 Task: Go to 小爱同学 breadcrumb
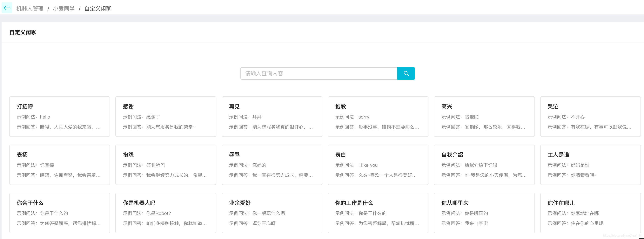64,9
